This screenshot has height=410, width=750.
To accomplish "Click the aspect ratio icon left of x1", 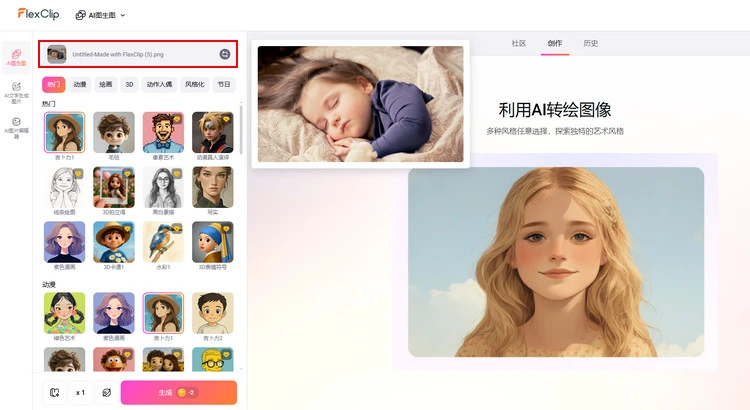I will pyautogui.click(x=54, y=392).
